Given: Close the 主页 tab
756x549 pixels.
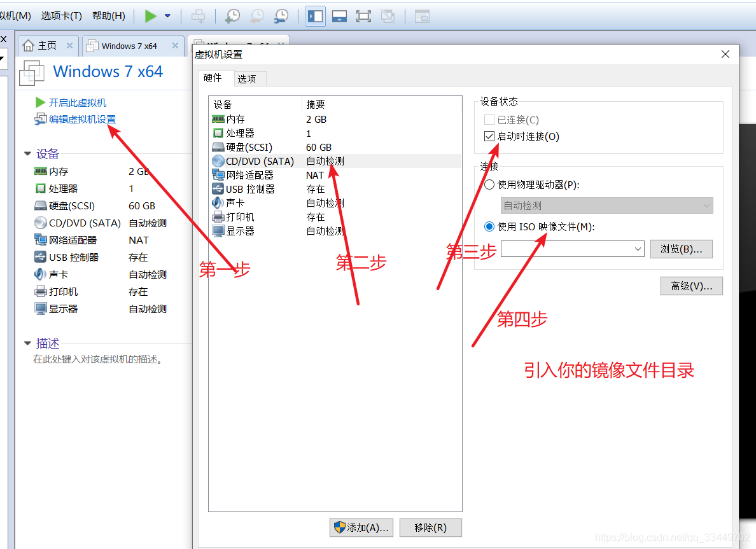Looking at the screenshot, I should tap(69, 45).
